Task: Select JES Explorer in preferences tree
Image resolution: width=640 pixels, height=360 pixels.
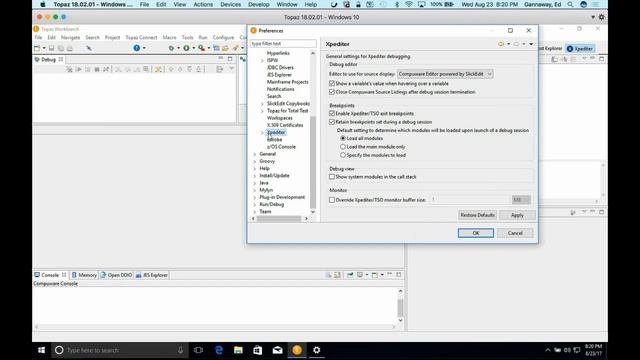Action: pos(279,75)
